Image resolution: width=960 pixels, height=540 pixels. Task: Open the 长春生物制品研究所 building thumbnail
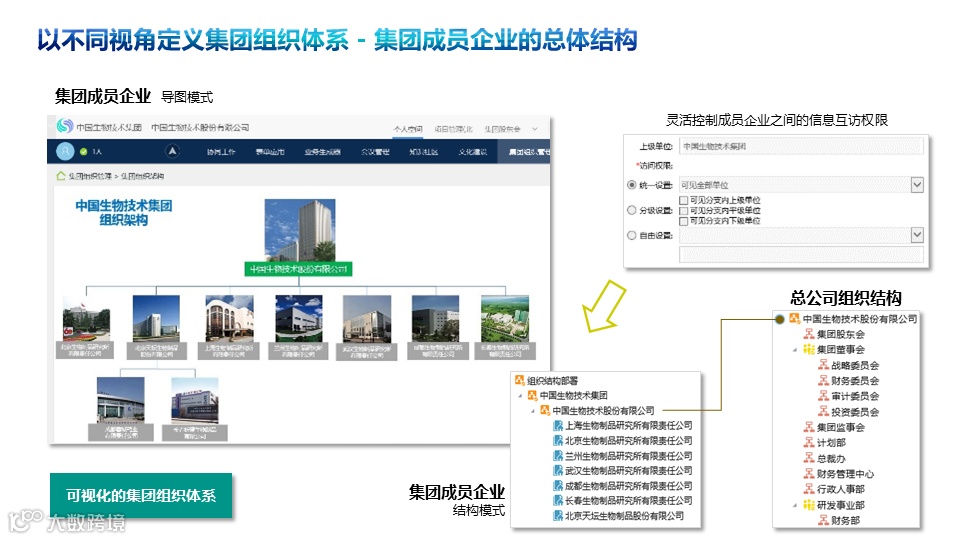click(x=505, y=318)
